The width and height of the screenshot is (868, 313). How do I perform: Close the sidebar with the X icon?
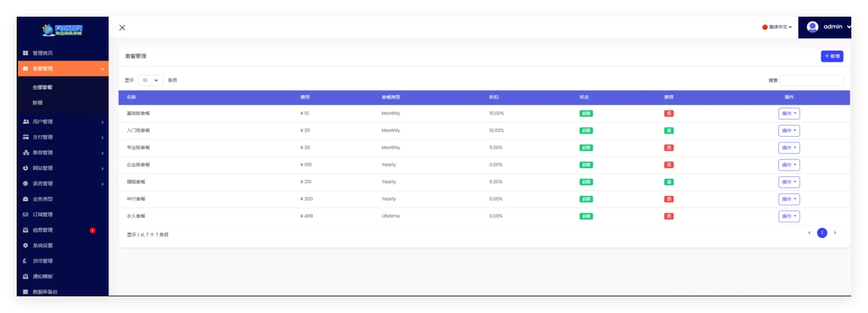click(122, 28)
